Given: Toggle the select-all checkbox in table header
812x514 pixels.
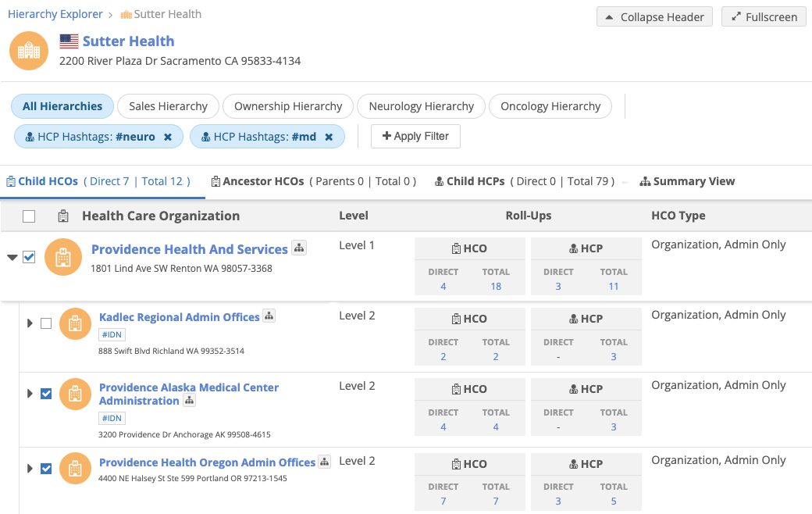Looking at the screenshot, I should pyautogui.click(x=29, y=216).
